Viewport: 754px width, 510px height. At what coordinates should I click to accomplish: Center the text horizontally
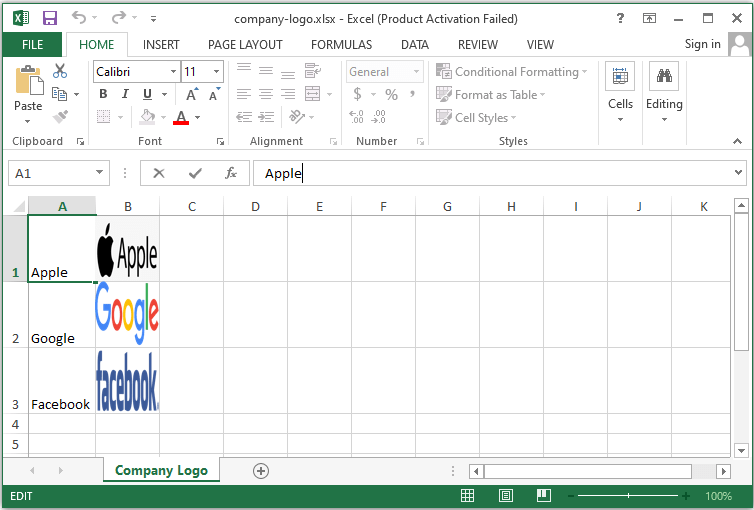(x=266, y=94)
